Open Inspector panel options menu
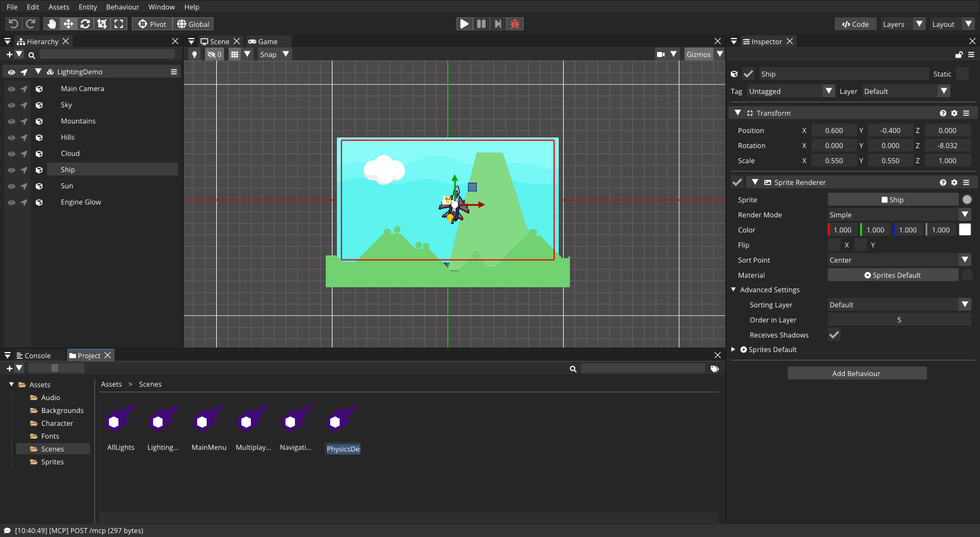This screenshot has height=537, width=980. click(x=971, y=55)
